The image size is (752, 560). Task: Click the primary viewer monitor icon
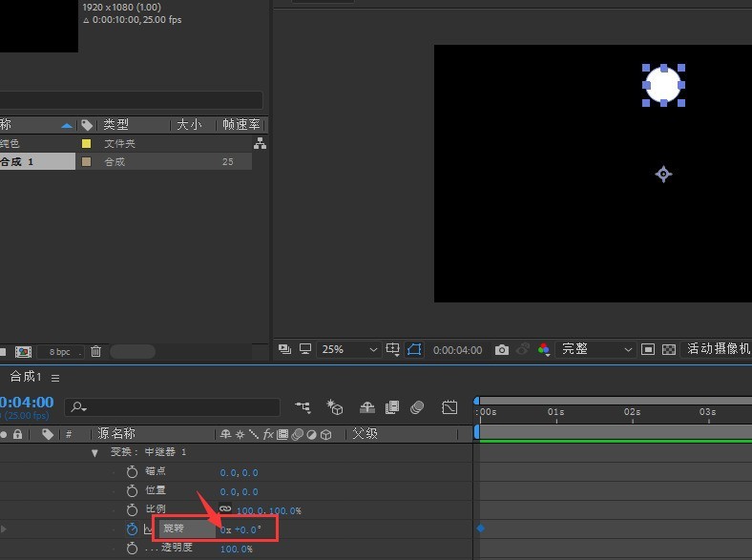pyautogui.click(x=305, y=349)
